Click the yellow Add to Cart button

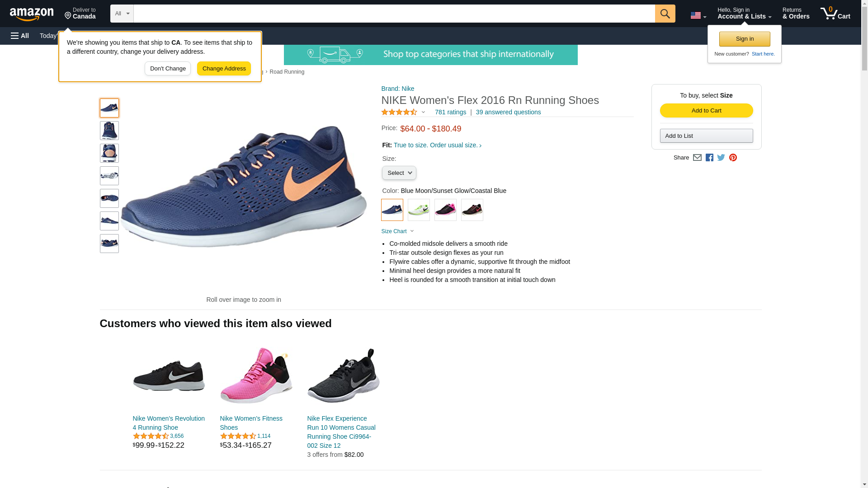tap(706, 111)
